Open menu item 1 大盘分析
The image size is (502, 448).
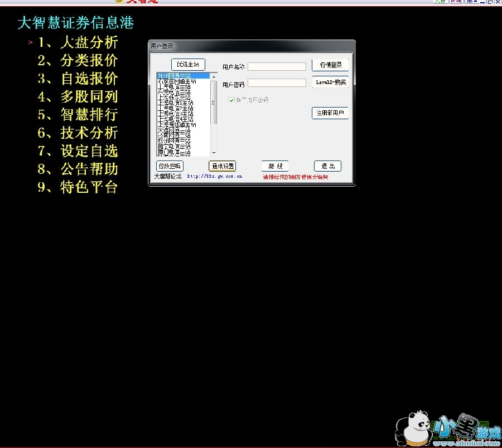click(x=78, y=42)
